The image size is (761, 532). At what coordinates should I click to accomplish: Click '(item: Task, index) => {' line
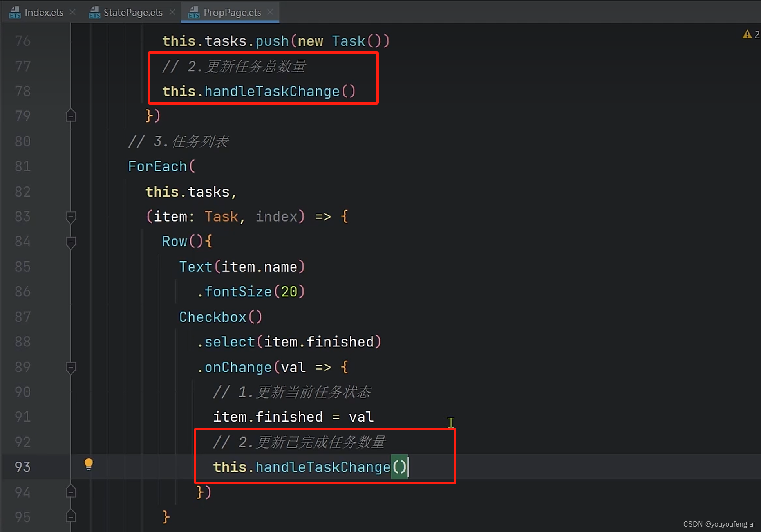click(x=247, y=216)
